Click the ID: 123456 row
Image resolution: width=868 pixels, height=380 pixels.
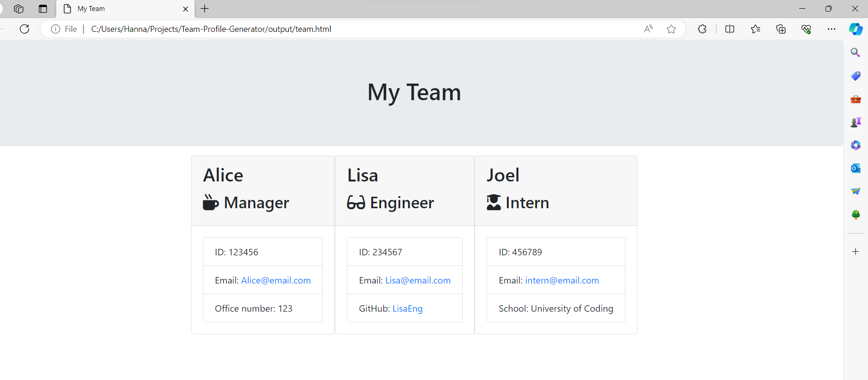tap(263, 252)
